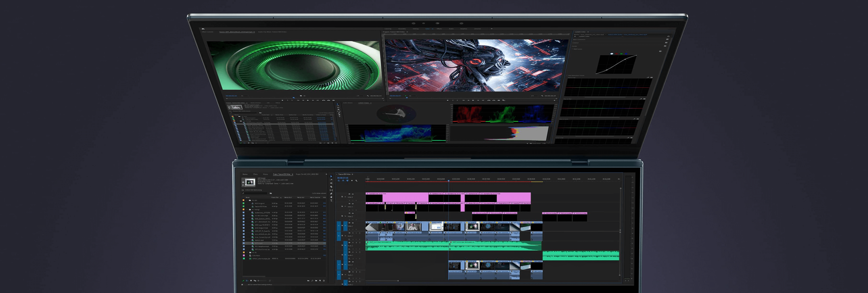The image size is (868, 293).
Task: Select the green channel dot above RGB curve
Action: [621, 54]
